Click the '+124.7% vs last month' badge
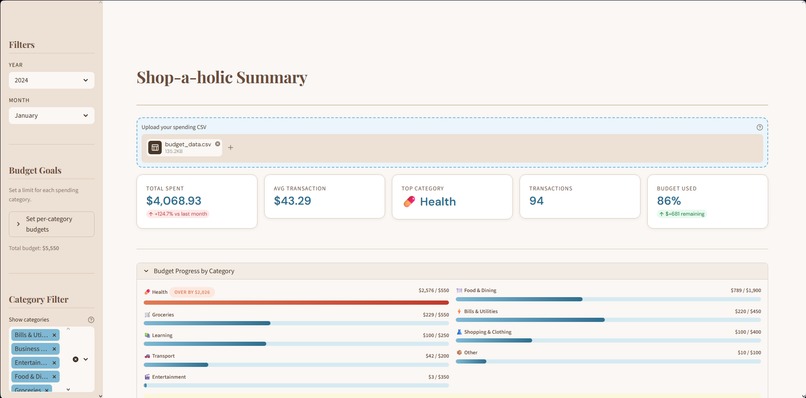Screen dimensions: 806x398 point(178,214)
